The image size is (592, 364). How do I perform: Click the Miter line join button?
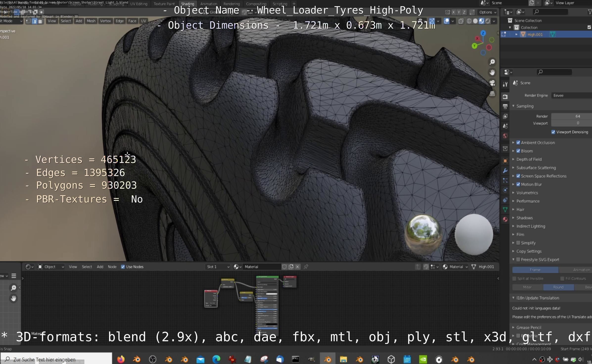click(527, 287)
